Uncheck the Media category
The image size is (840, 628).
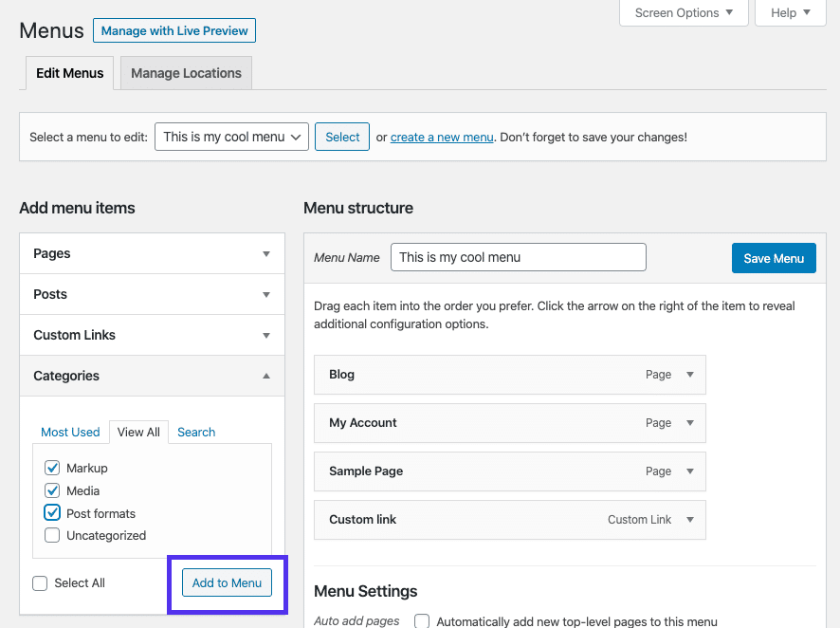[52, 490]
